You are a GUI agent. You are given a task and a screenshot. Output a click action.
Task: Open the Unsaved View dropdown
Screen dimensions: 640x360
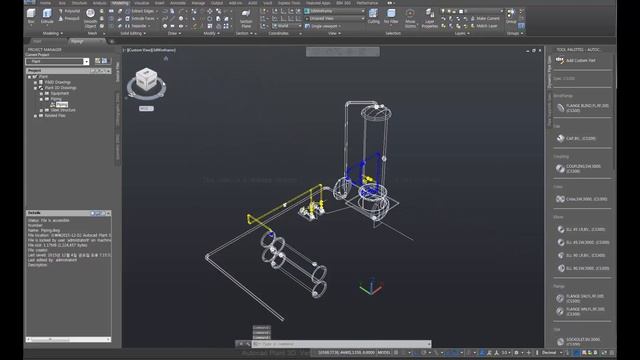click(334, 18)
